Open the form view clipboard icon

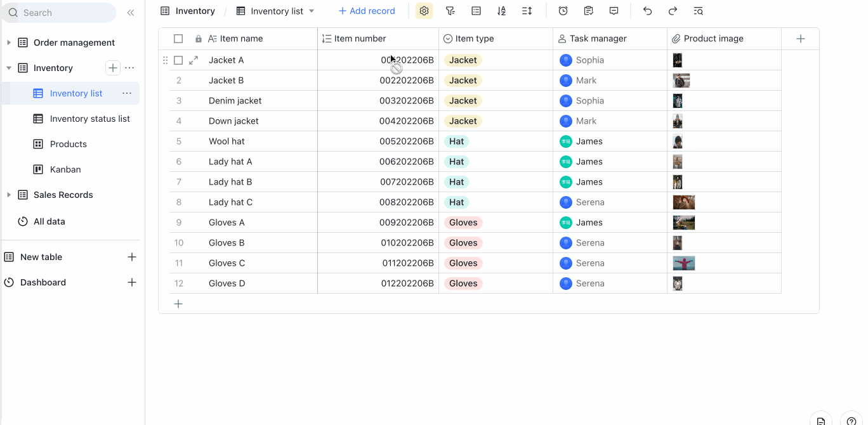[x=588, y=11]
